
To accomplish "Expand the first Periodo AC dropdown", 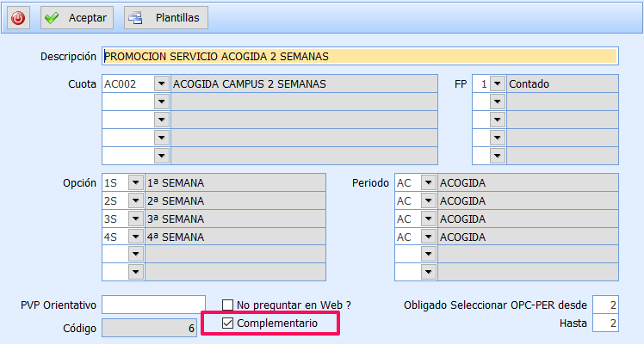I will click(428, 182).
